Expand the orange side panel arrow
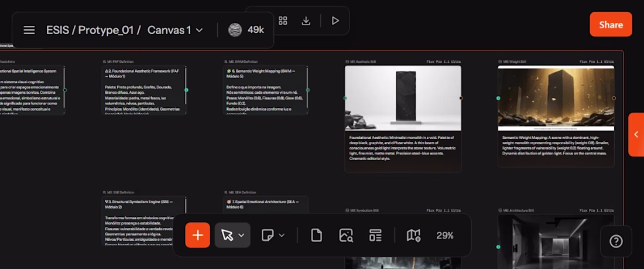Image resolution: width=644 pixels, height=269 pixels. 636,135
